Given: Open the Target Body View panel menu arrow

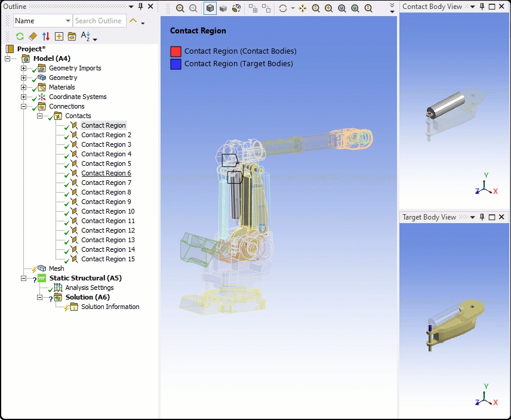Looking at the screenshot, I should click(472, 217).
